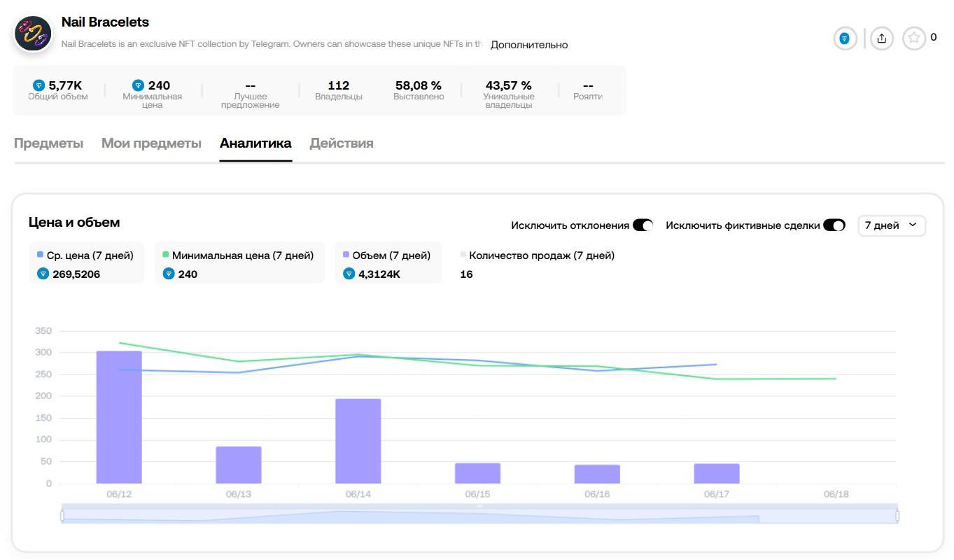Click the share collection icon

click(x=881, y=38)
